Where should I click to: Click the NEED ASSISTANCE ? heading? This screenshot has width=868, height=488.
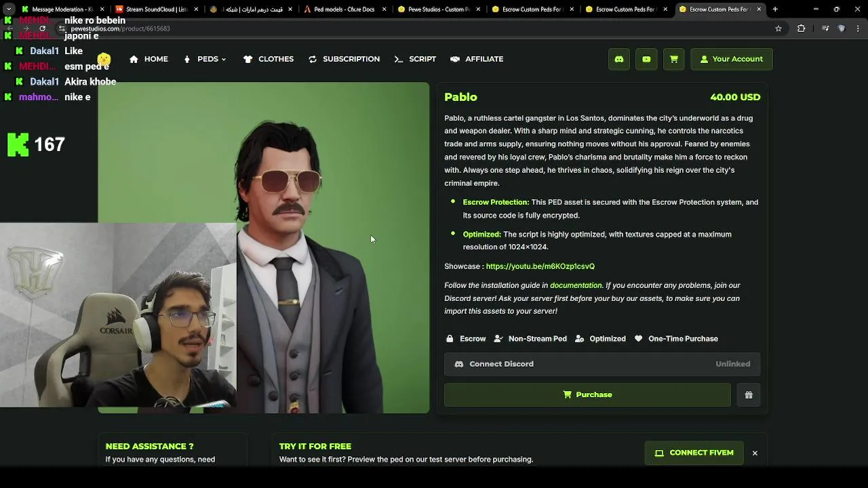pos(149,446)
